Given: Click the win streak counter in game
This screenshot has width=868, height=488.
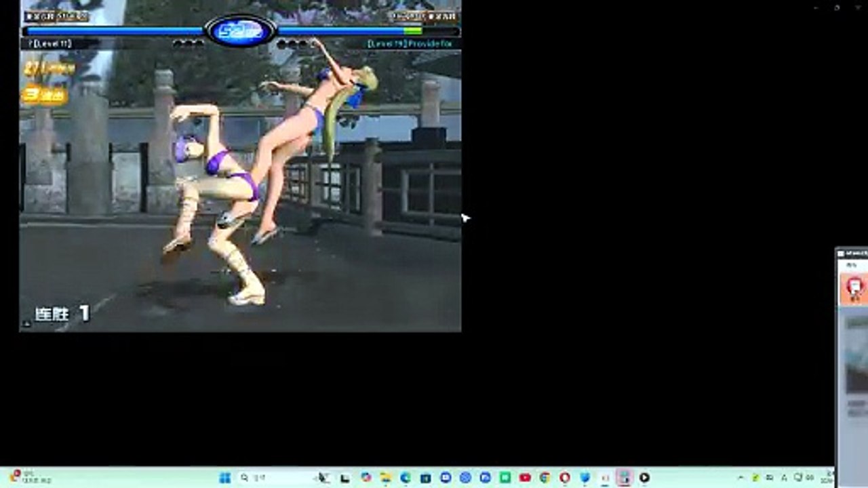Looking at the screenshot, I should [x=62, y=313].
